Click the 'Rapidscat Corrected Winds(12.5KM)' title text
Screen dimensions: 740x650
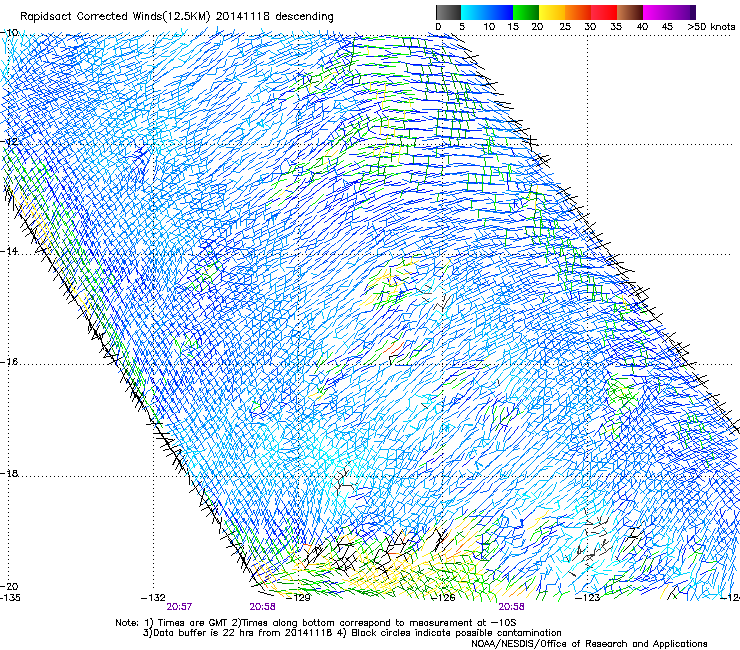click(115, 17)
